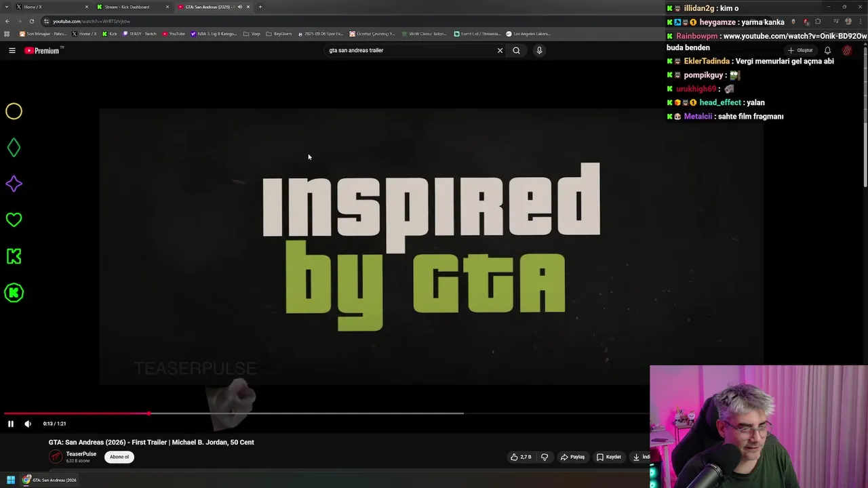
Task: Open the Event List / Streamlabs bookmark
Action: 477,33
